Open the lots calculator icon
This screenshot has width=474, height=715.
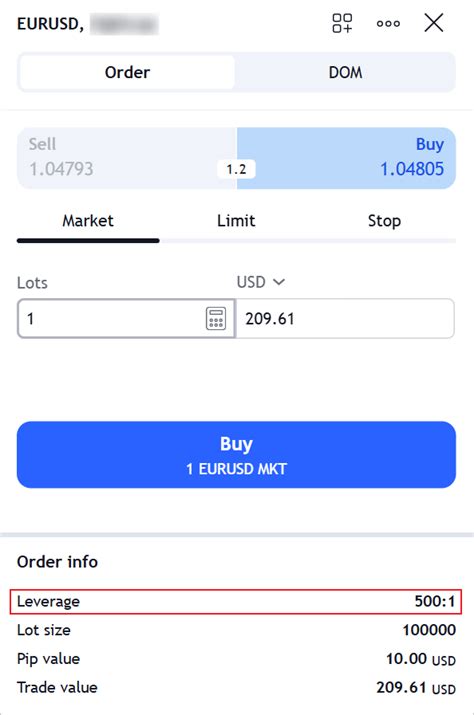216,318
